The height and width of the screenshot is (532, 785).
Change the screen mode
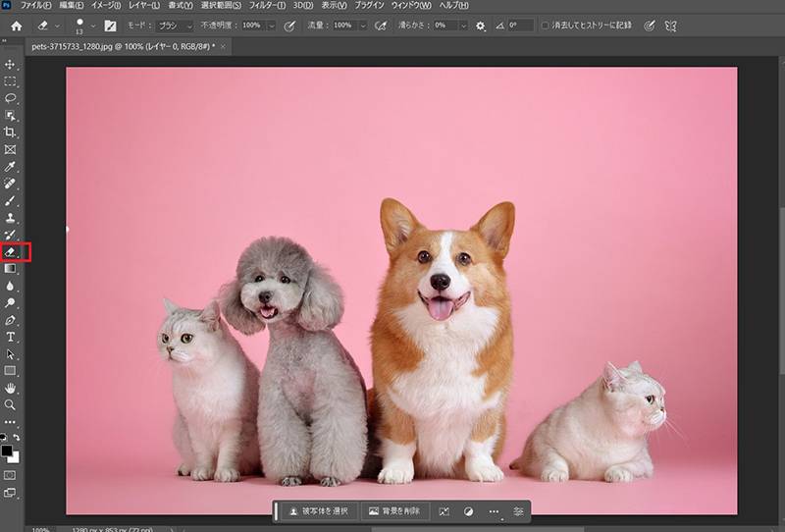pos(10,493)
